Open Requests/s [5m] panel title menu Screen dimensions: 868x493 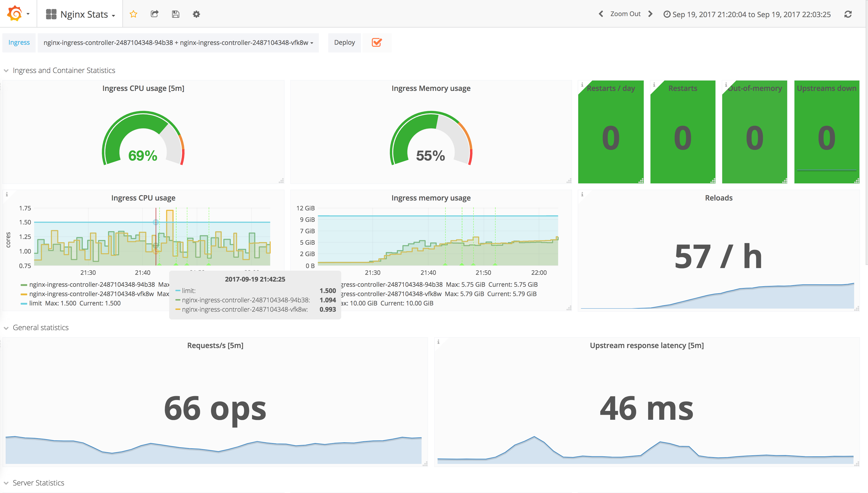point(215,345)
